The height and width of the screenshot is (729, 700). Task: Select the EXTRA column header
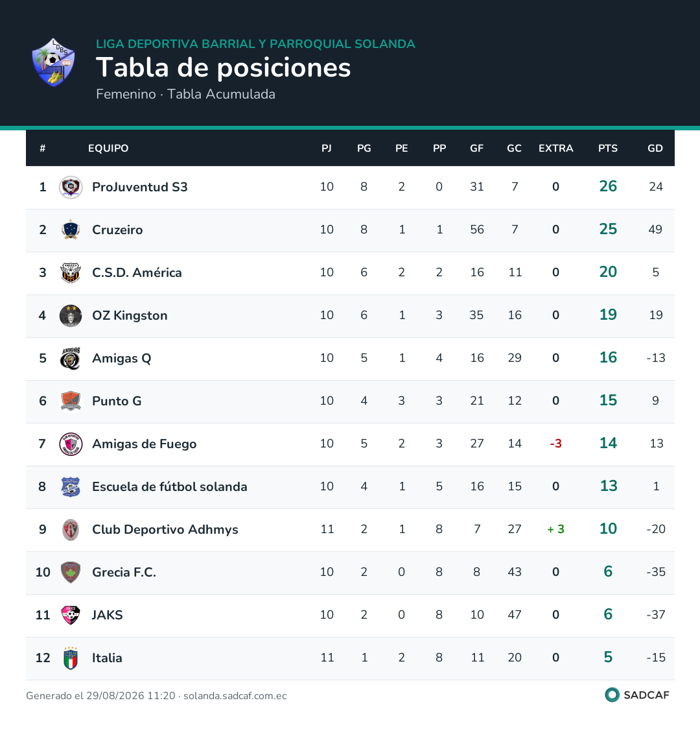pos(555,149)
